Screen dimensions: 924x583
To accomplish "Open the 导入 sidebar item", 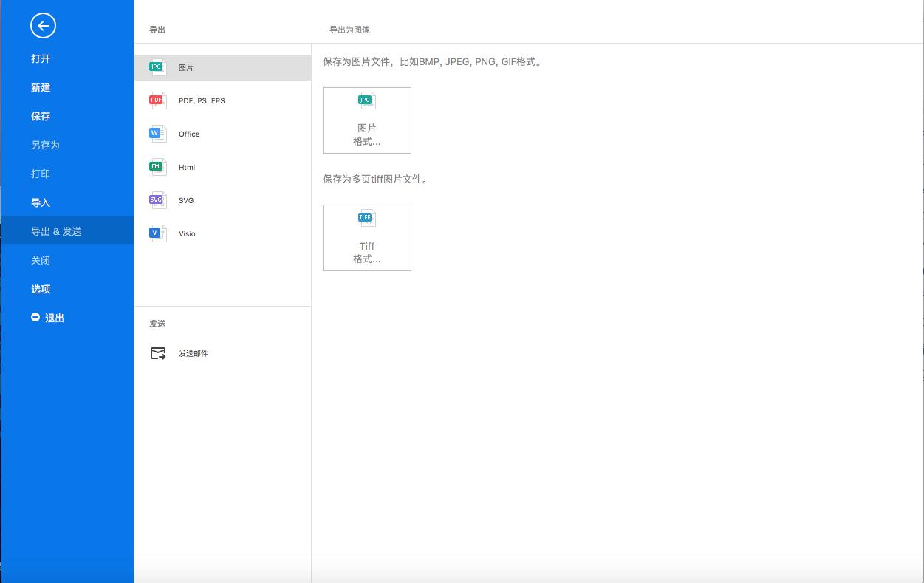I will click(41, 203).
